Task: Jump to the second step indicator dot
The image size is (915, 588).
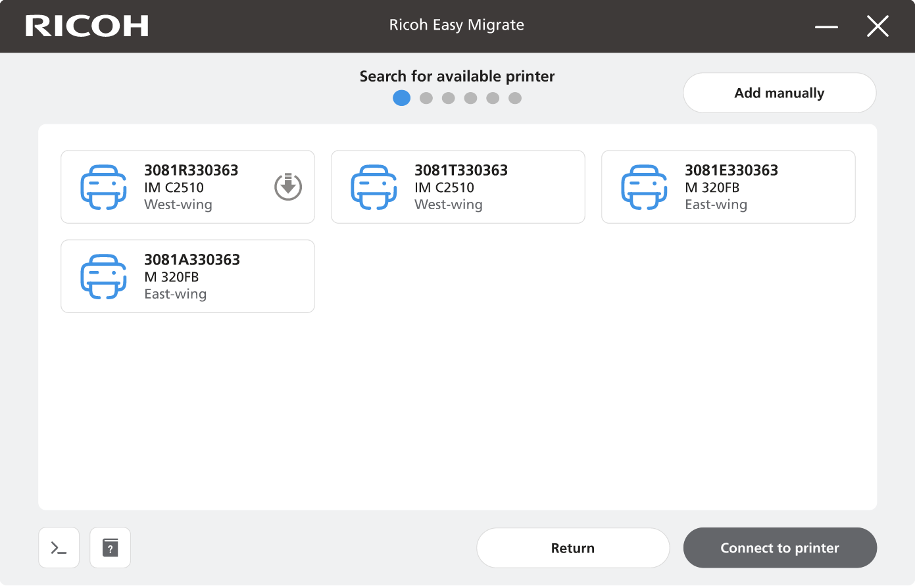Action: [x=426, y=98]
